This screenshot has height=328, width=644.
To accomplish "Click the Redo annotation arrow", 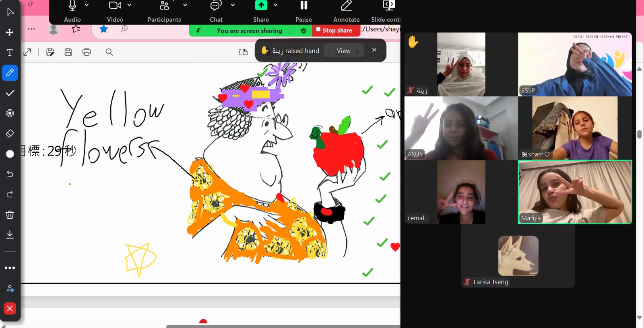I will coord(10,195).
